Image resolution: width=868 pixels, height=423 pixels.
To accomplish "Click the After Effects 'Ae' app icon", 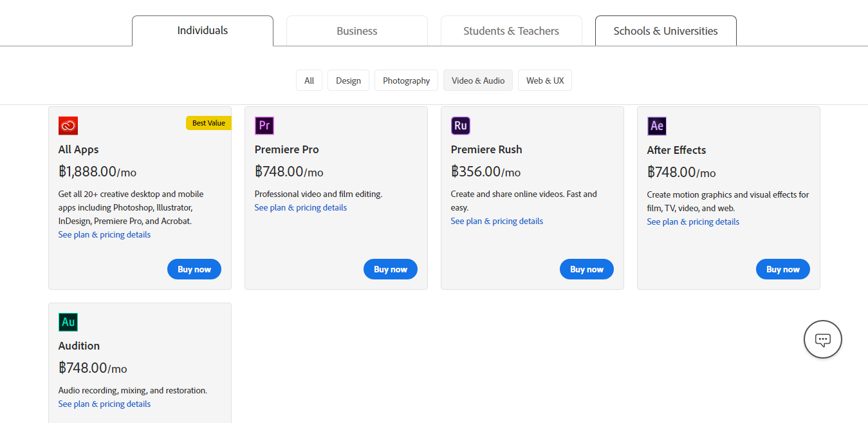I will coord(657,126).
